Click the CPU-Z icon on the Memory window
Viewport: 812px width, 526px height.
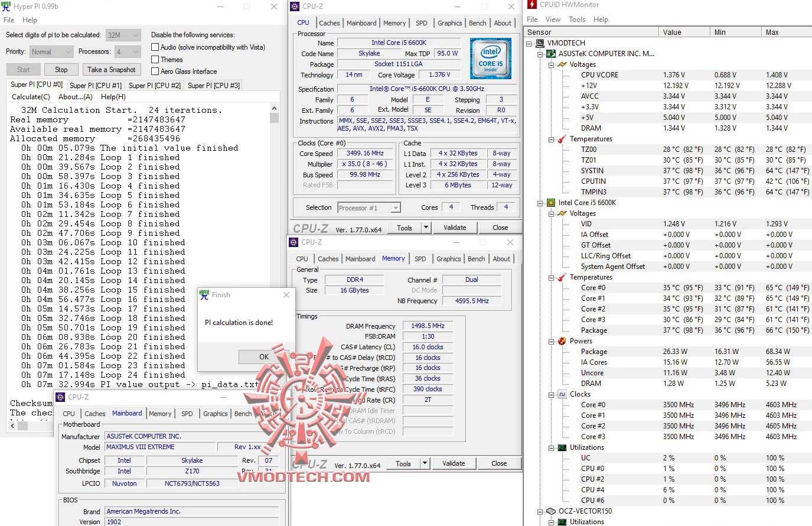pos(294,242)
